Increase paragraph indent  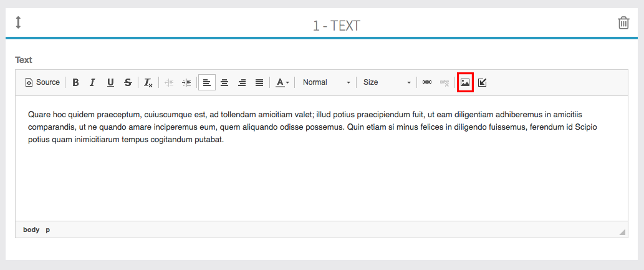point(186,82)
